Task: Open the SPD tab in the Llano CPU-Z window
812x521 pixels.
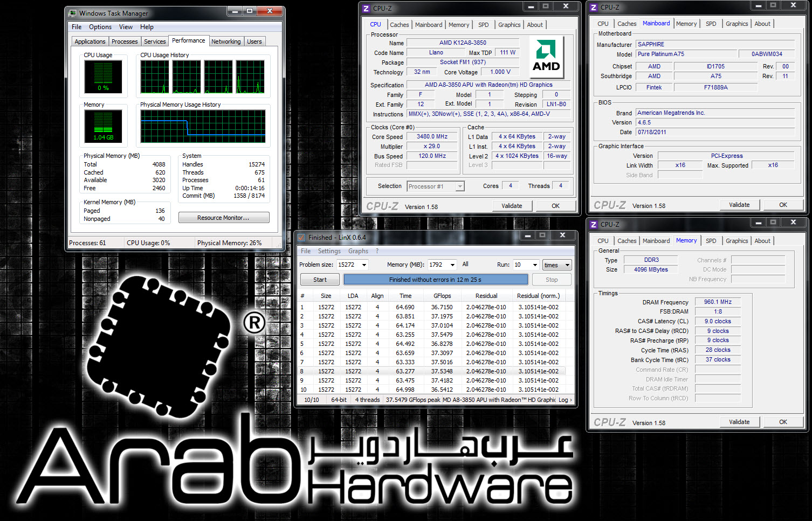Action: point(484,25)
